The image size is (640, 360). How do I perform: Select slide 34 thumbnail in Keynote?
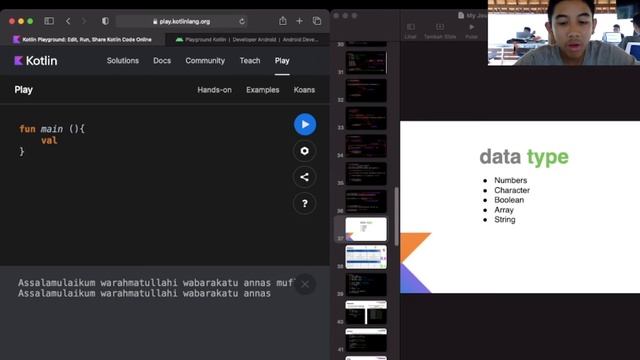coord(366,146)
